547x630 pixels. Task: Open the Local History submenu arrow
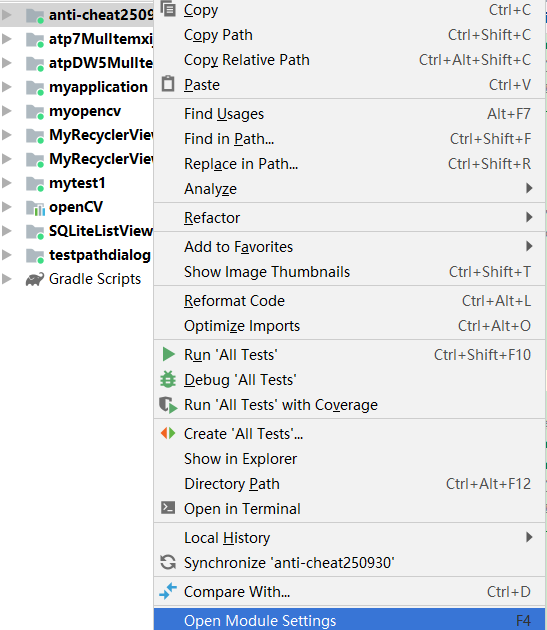pos(529,537)
